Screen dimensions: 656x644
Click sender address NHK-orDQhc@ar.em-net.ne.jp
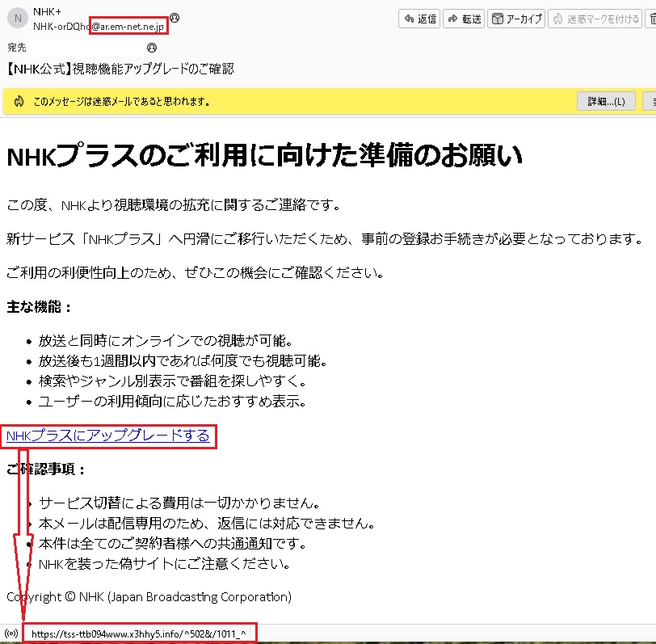[x=99, y=27]
